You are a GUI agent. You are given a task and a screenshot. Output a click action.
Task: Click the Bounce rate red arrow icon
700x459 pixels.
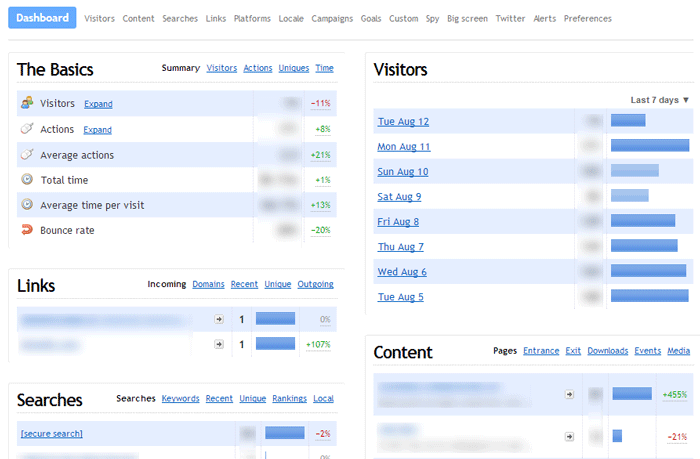coord(27,230)
